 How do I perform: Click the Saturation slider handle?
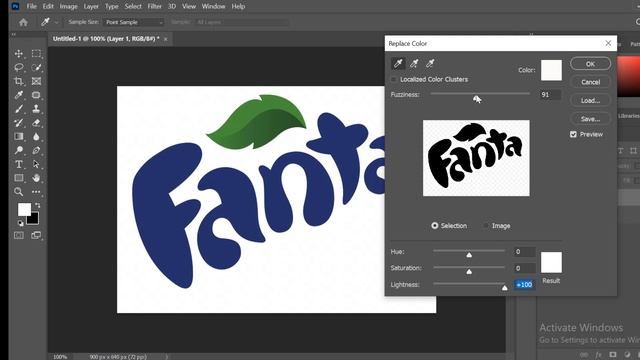coord(469,271)
